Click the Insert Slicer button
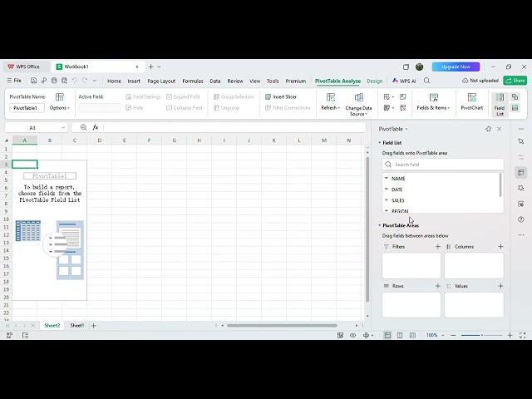 (x=281, y=96)
